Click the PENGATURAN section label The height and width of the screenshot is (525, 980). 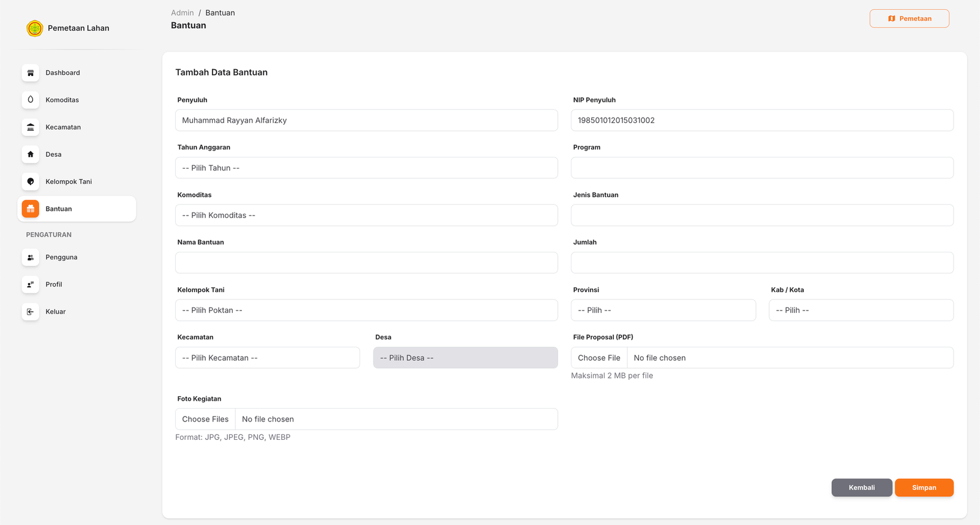[49, 235]
